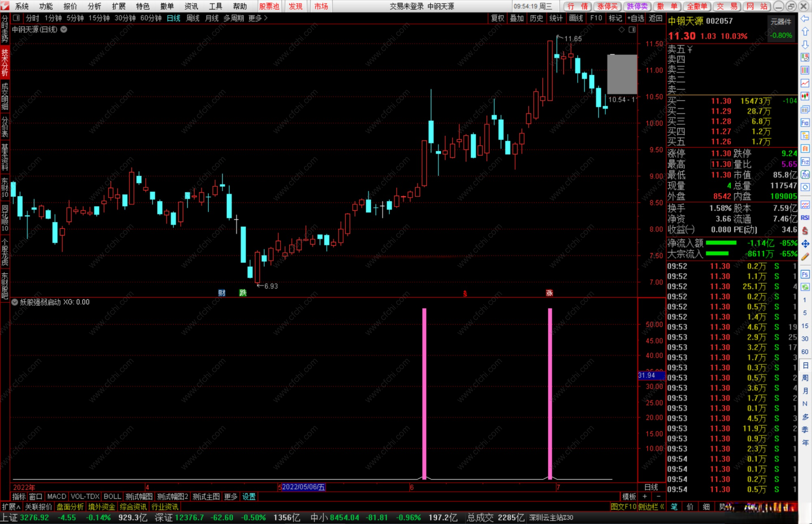Toggle the 侧边栏 sidebar collapse button
The height and width of the screenshot is (524, 812).
pyautogui.click(x=651, y=507)
